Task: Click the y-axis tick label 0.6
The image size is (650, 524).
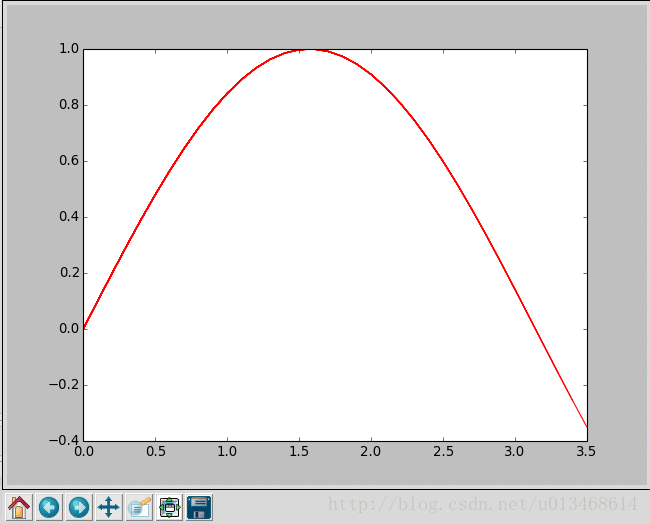Action: (66, 161)
